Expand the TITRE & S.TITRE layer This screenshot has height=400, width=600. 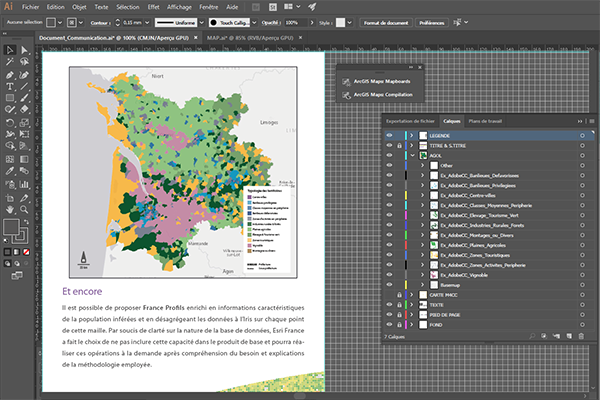pyautogui.click(x=411, y=146)
